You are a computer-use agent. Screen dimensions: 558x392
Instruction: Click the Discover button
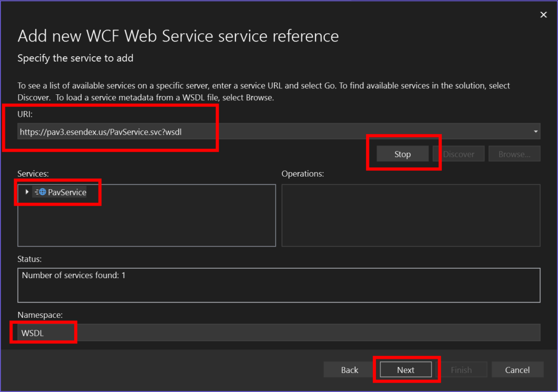click(x=458, y=154)
